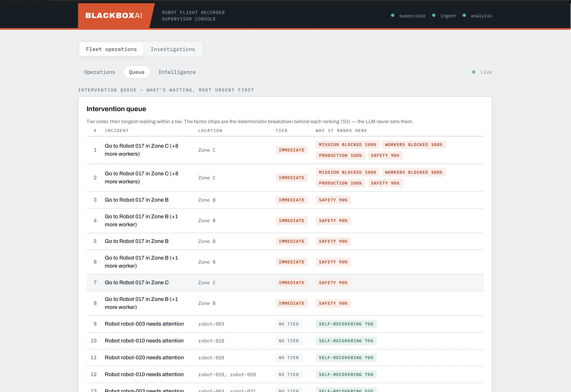571x392 pixels.
Task: Select the Queue sub-tab
Action: click(x=137, y=72)
